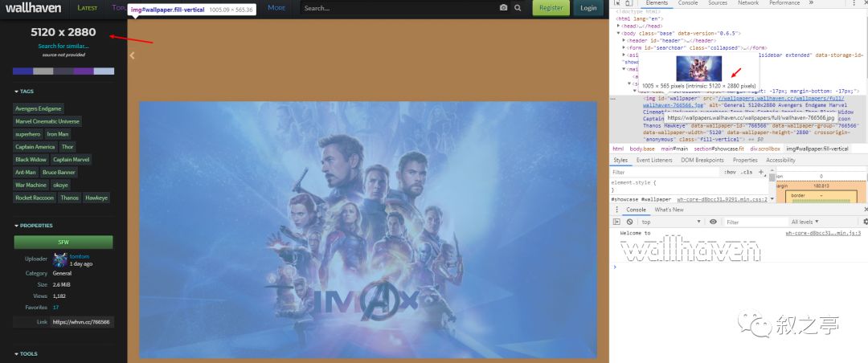Click Search for similar link
Viewport: 868px width, 363px height.
(63, 47)
